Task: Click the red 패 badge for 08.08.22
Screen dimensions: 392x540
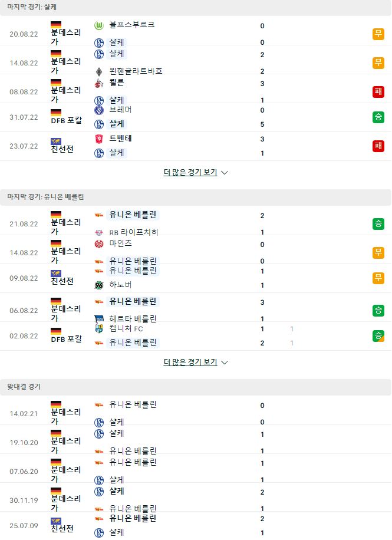Action: (378, 91)
